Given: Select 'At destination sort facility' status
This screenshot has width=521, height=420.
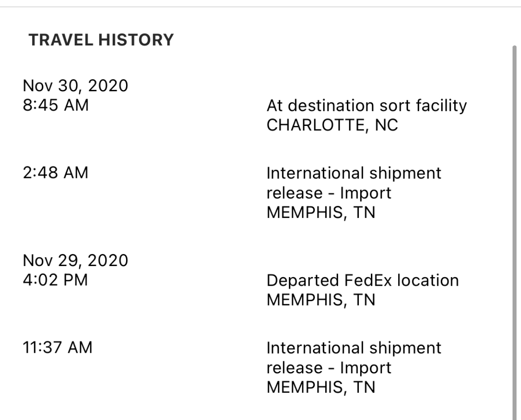Looking at the screenshot, I should click(367, 106).
